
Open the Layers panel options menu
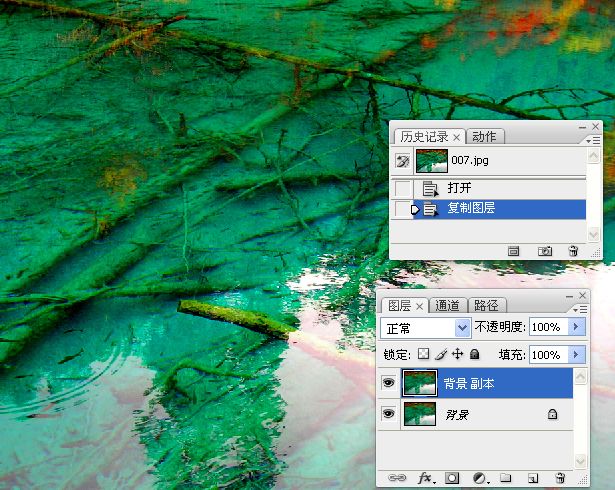click(x=580, y=310)
